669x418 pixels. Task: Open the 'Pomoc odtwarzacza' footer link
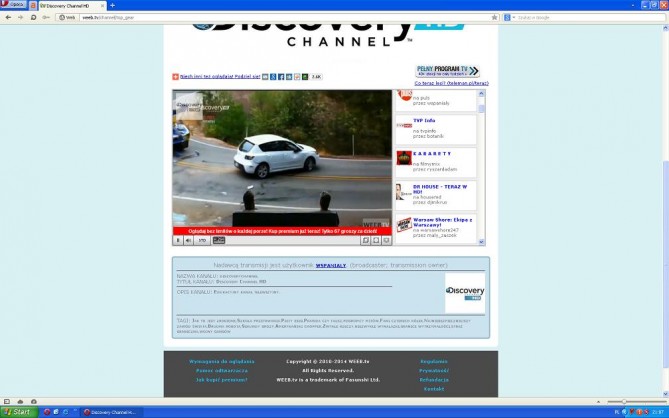221,371
